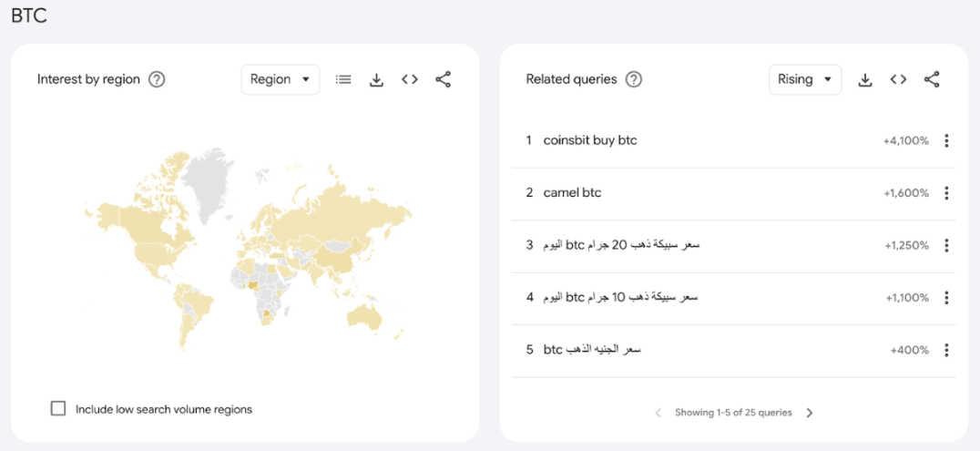Click help icon next to Interest by region
The width and height of the screenshot is (980, 451).
pos(157,79)
